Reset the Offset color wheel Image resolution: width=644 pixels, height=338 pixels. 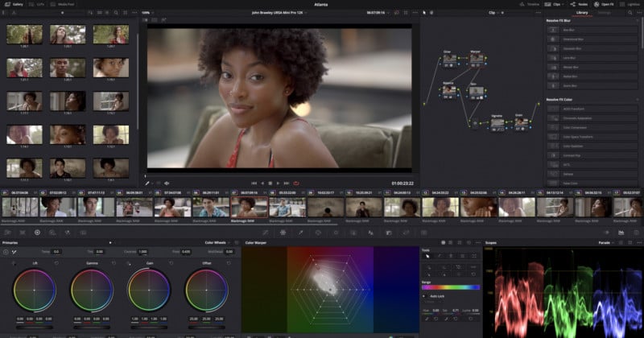coord(229,263)
